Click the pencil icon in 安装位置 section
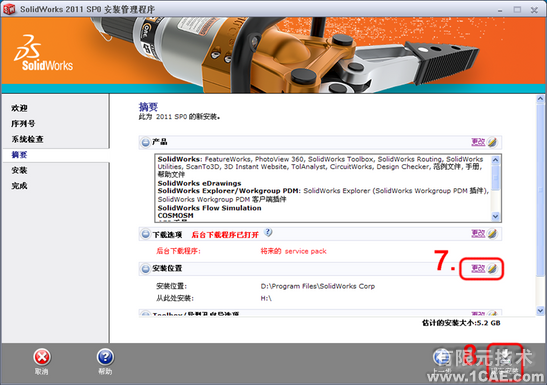 [x=492, y=269]
